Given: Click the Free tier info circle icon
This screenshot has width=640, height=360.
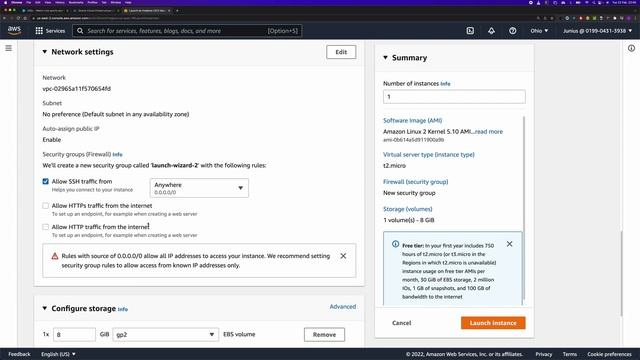Looking at the screenshot, I should coord(396,244).
